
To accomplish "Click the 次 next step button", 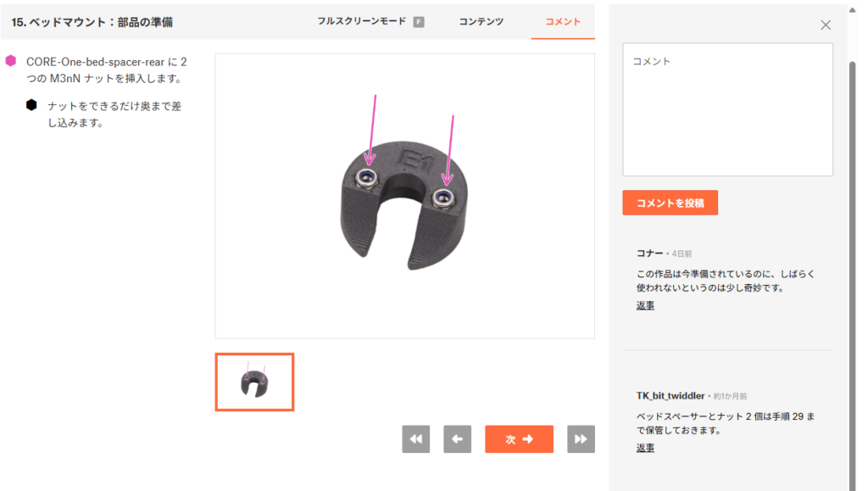I will click(x=520, y=439).
